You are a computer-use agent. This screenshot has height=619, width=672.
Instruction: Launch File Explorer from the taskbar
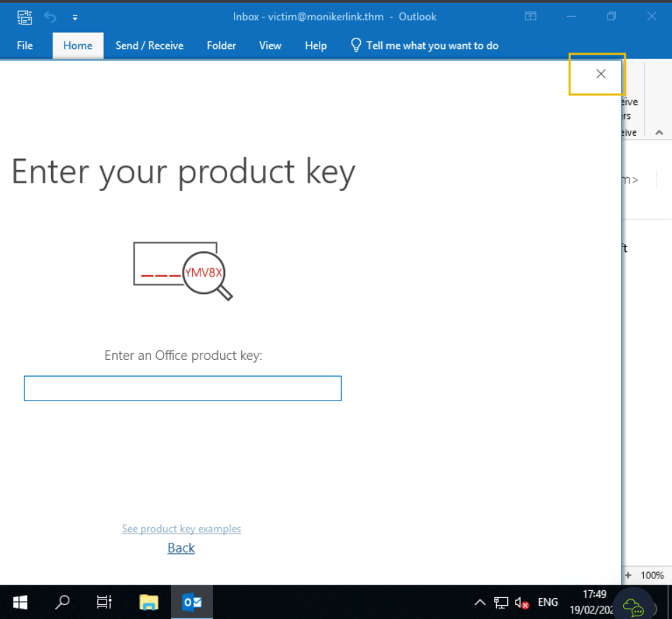click(x=149, y=602)
